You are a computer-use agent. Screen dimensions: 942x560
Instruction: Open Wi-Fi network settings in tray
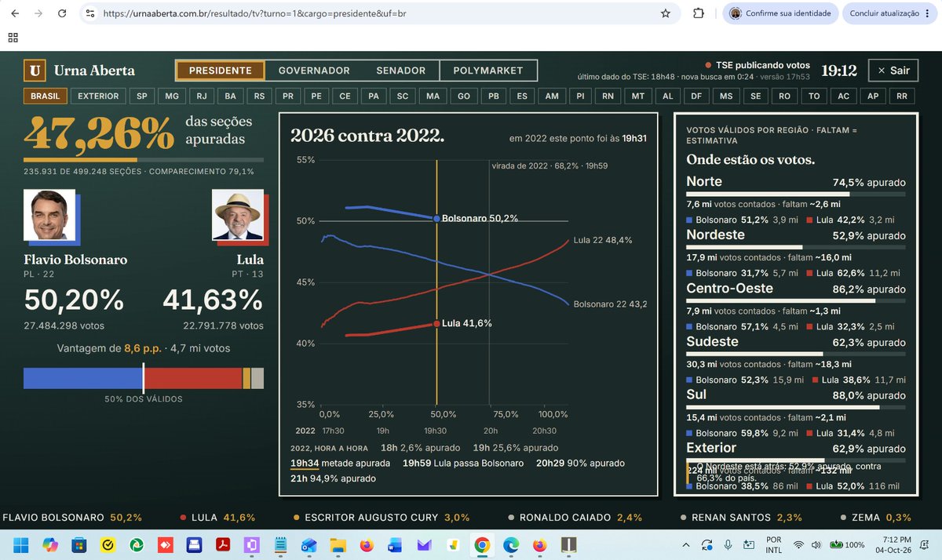pyautogui.click(x=798, y=544)
